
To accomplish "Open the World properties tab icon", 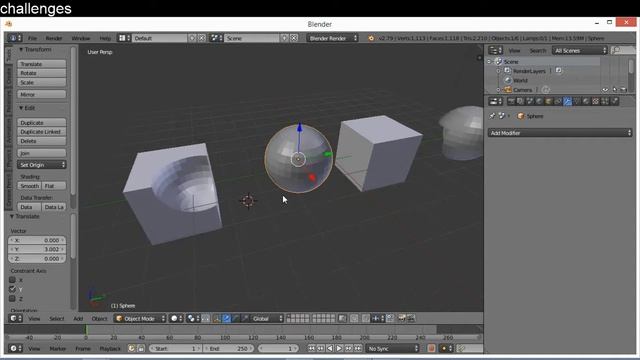I will 539,101.
